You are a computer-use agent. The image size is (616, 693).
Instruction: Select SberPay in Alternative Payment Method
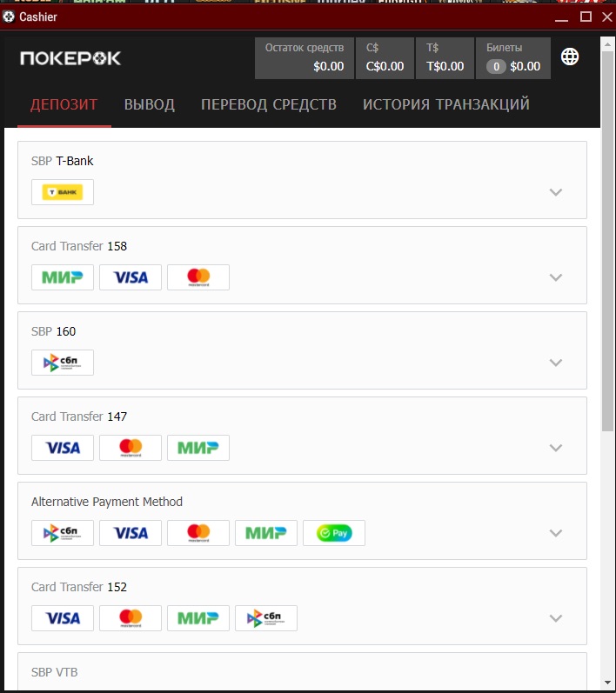[334, 533]
